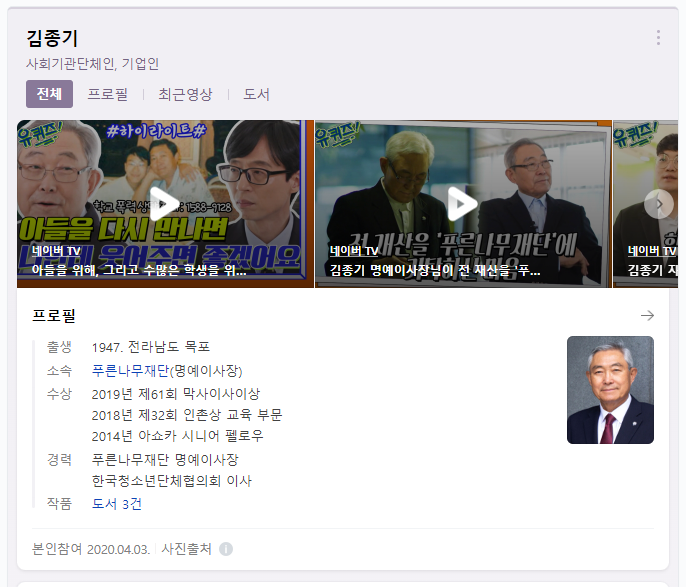Play the 푸른나무재단 전 재산 video
This screenshot has height=587, width=686.
pyautogui.click(x=463, y=204)
